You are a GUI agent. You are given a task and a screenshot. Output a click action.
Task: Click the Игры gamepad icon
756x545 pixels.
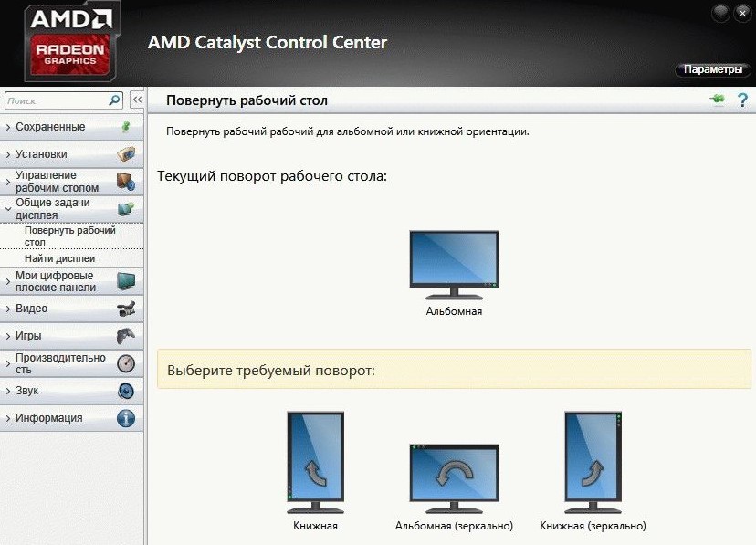pyautogui.click(x=126, y=336)
